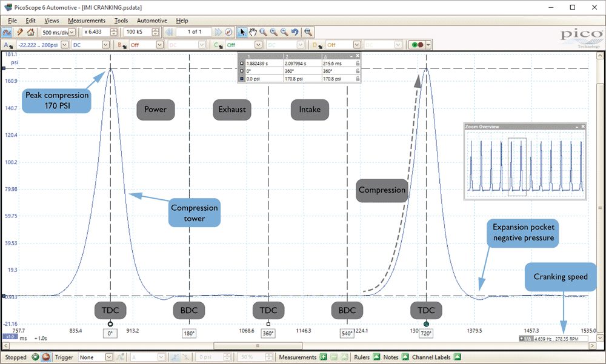This screenshot has width=606, height=364.
Task: Select the arrow selection tool
Action: click(242, 32)
